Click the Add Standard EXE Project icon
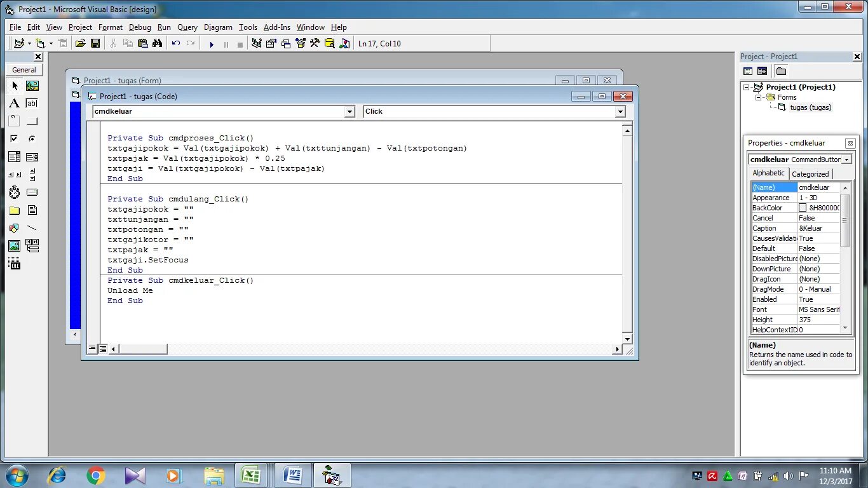868x488 pixels. coord(19,43)
